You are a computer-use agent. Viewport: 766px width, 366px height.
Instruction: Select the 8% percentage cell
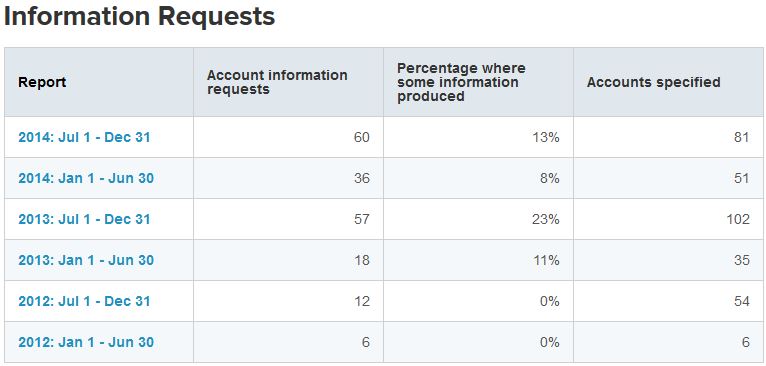click(478, 178)
